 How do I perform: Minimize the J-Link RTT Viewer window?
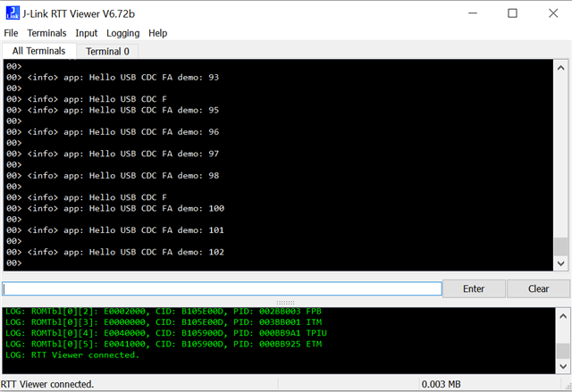[473, 13]
